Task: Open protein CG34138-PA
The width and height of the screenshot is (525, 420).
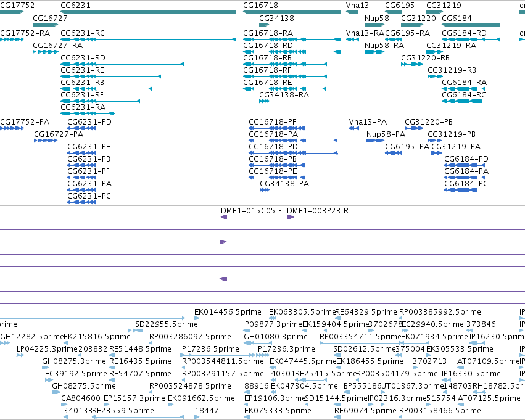Action: 284,183
